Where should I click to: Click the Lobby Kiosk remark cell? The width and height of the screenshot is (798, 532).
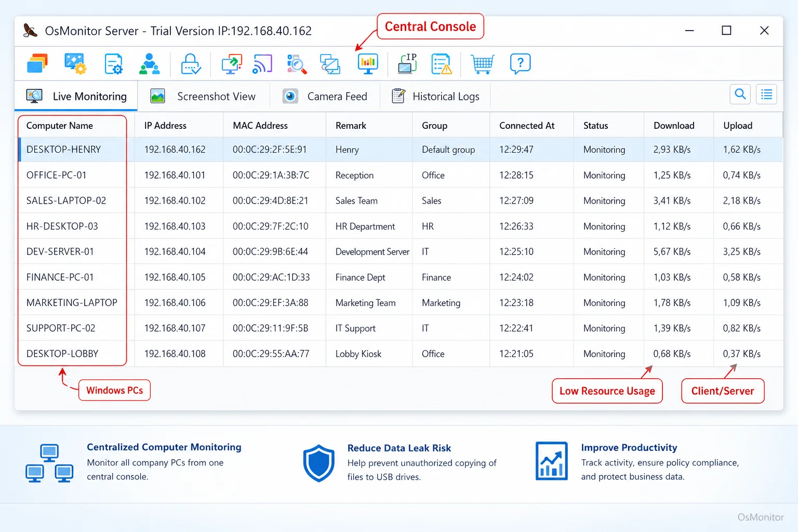pyautogui.click(x=358, y=354)
